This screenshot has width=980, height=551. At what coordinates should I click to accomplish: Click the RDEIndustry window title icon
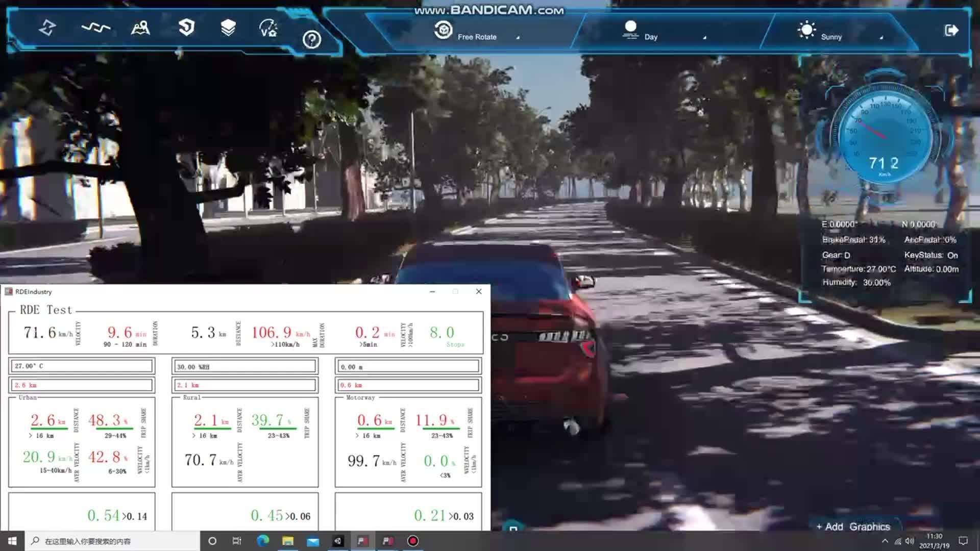9,291
